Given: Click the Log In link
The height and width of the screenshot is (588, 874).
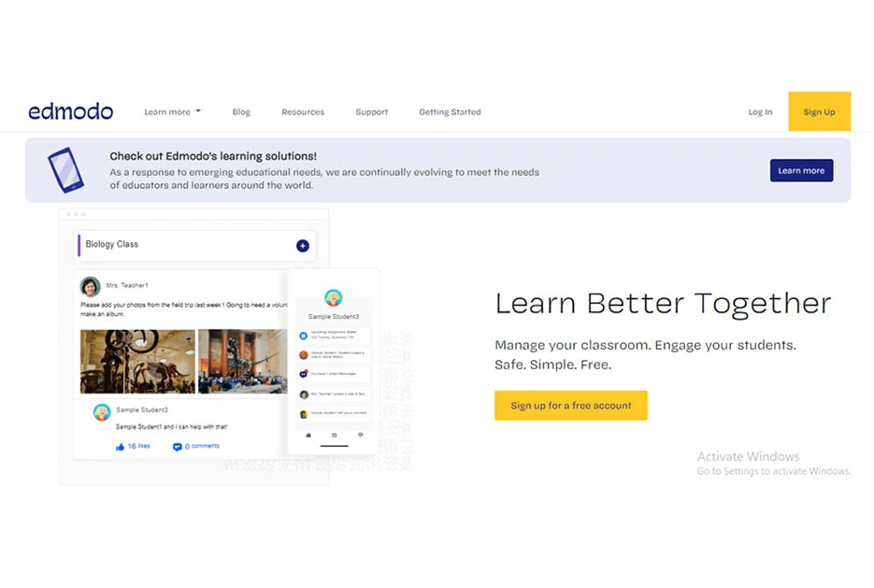Looking at the screenshot, I should click(759, 111).
